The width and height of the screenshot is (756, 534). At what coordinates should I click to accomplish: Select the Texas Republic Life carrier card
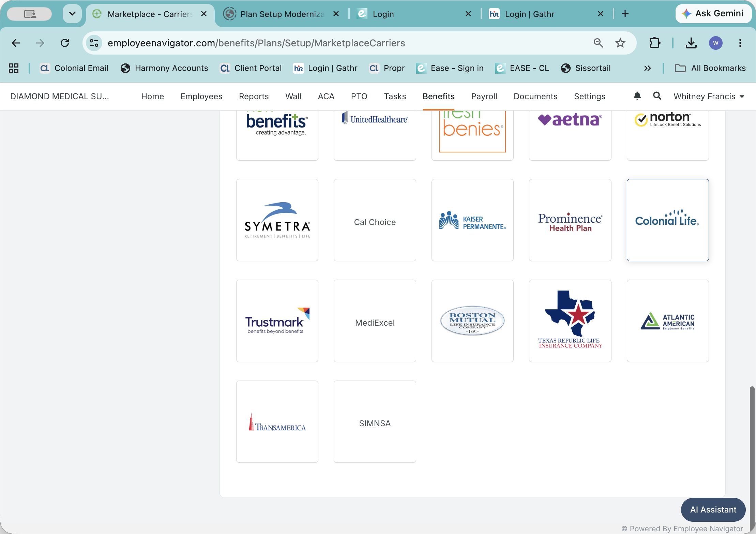pyautogui.click(x=570, y=321)
